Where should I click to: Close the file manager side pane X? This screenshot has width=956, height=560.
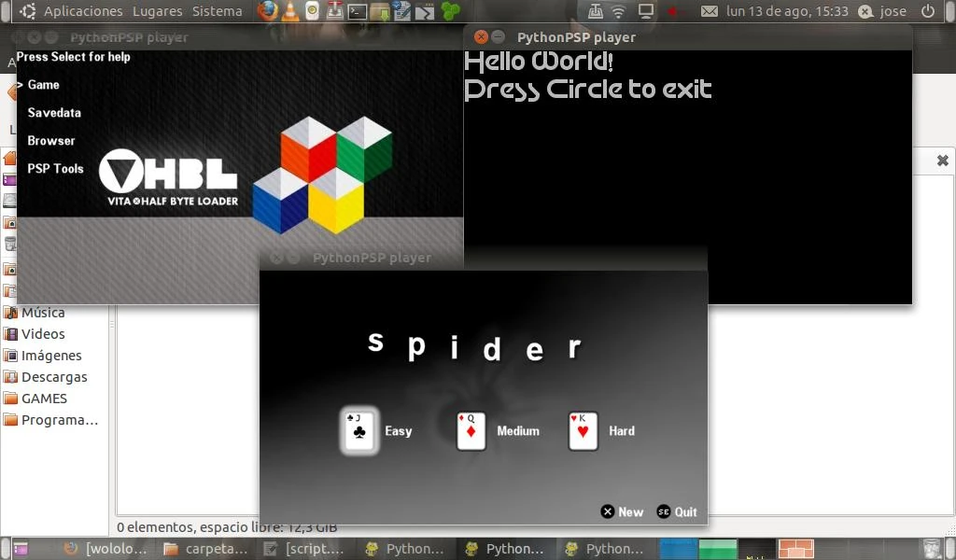pos(943,161)
